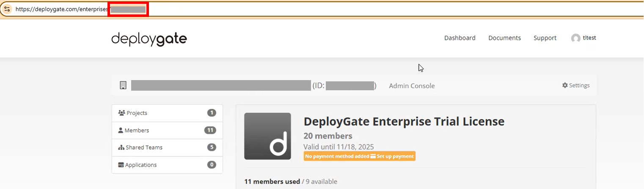644x189 pixels.
Task: Open the Support nav link
Action: tap(545, 38)
